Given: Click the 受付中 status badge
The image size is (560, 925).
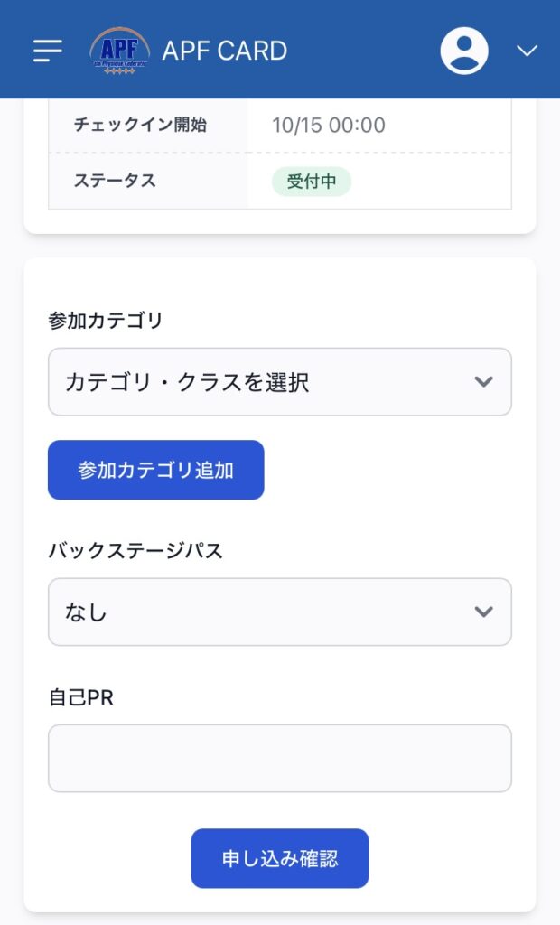Looking at the screenshot, I should click(x=312, y=181).
